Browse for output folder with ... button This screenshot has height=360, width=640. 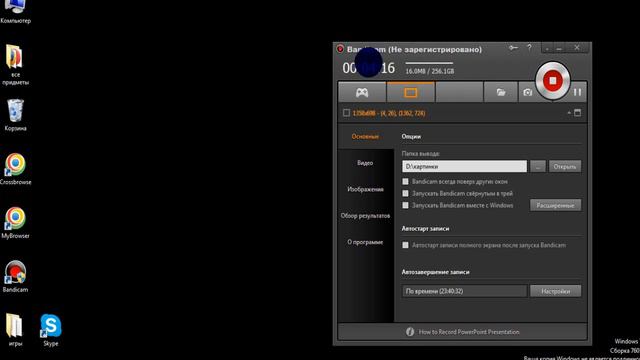(x=538, y=167)
